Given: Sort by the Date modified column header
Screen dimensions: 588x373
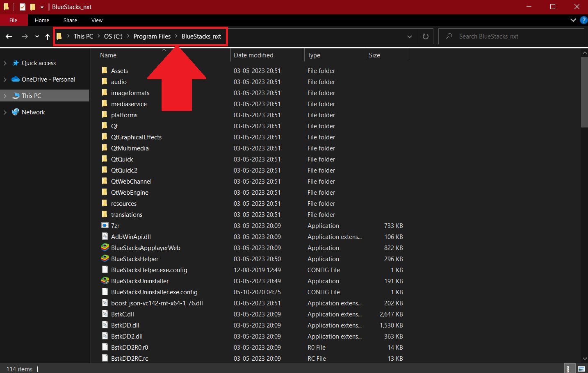Looking at the screenshot, I should click(253, 55).
